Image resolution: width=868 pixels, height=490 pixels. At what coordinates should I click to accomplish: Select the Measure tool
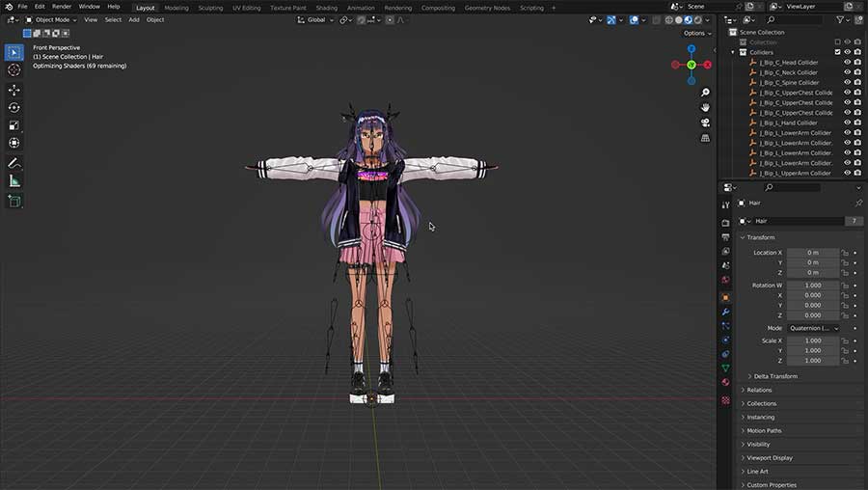(14, 181)
